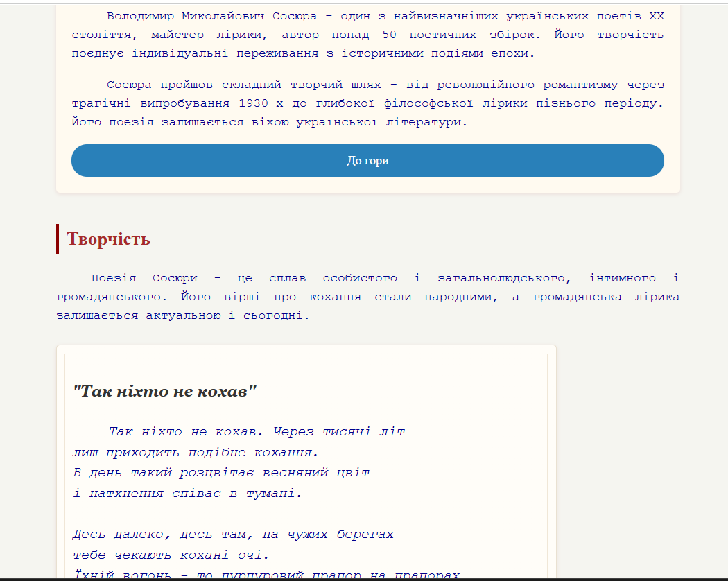Click the number "50" in the biography
This screenshot has height=581, width=728.
[389, 35]
